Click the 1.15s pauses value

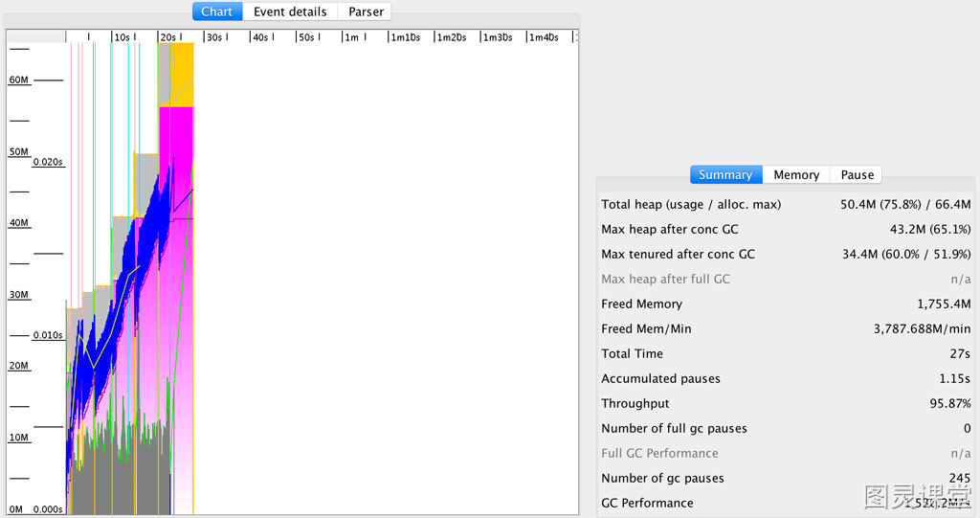coord(956,379)
